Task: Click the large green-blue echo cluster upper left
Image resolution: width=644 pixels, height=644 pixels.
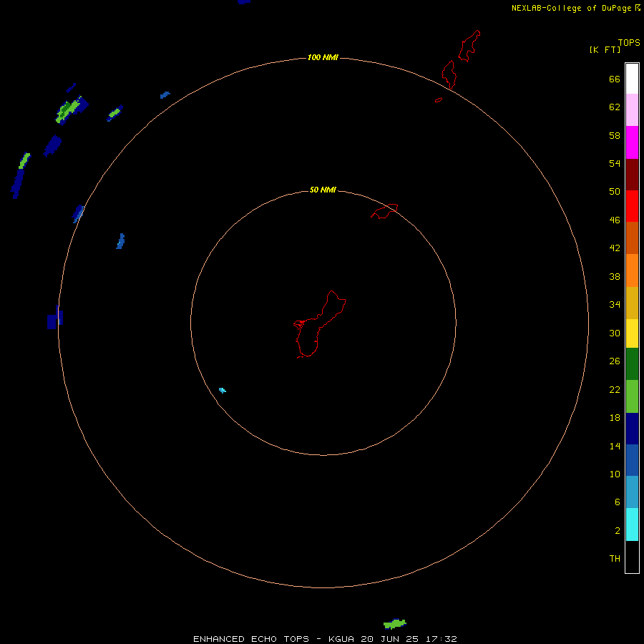Action: coord(72,109)
